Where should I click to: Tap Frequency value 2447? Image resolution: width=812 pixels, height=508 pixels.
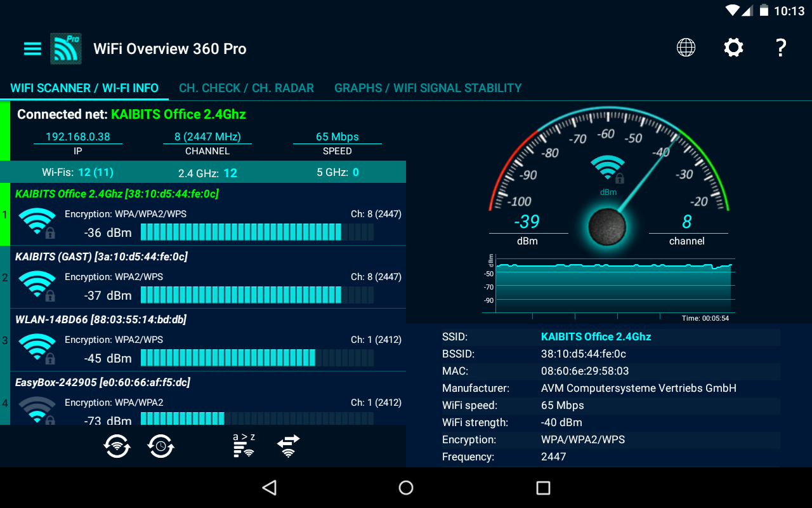[x=553, y=457]
